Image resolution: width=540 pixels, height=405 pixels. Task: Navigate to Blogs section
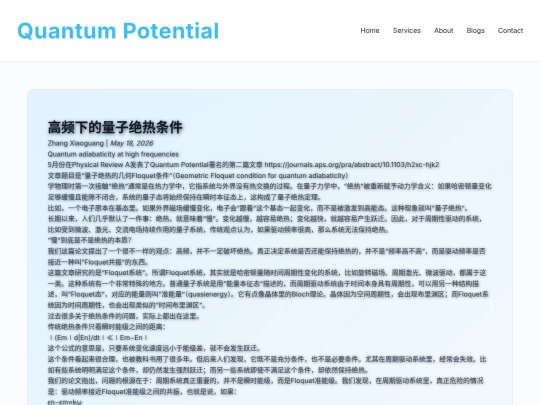pyautogui.click(x=475, y=31)
